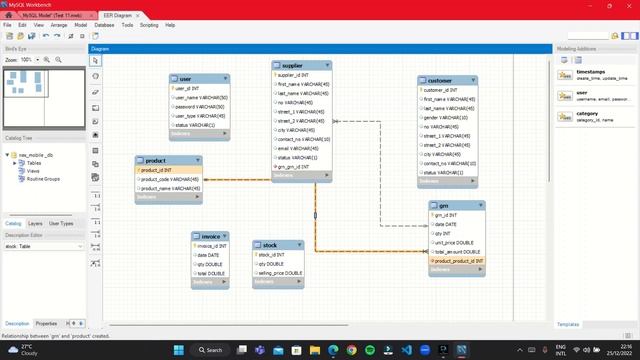Click the open model folder icon
This screenshot has width=640, height=360.
(20, 36)
